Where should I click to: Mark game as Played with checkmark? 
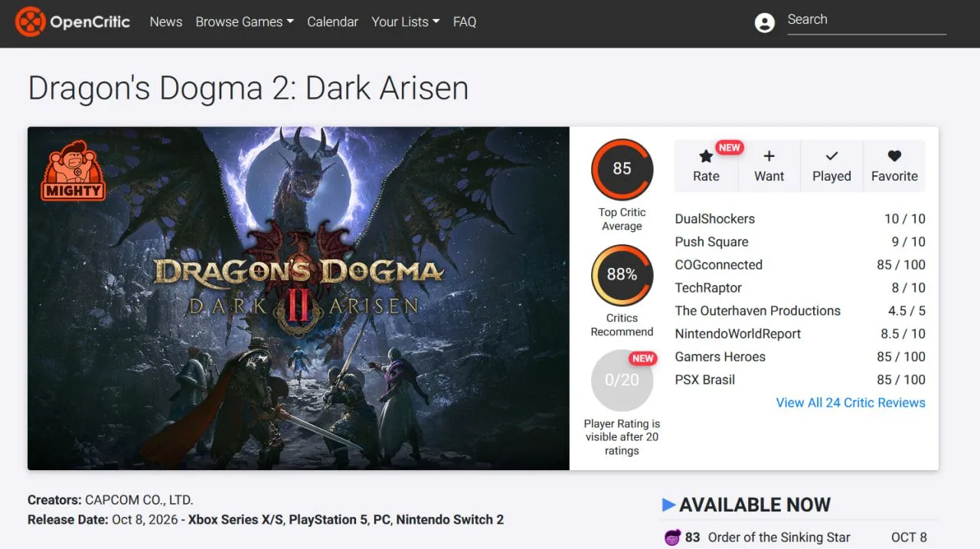[x=831, y=156]
